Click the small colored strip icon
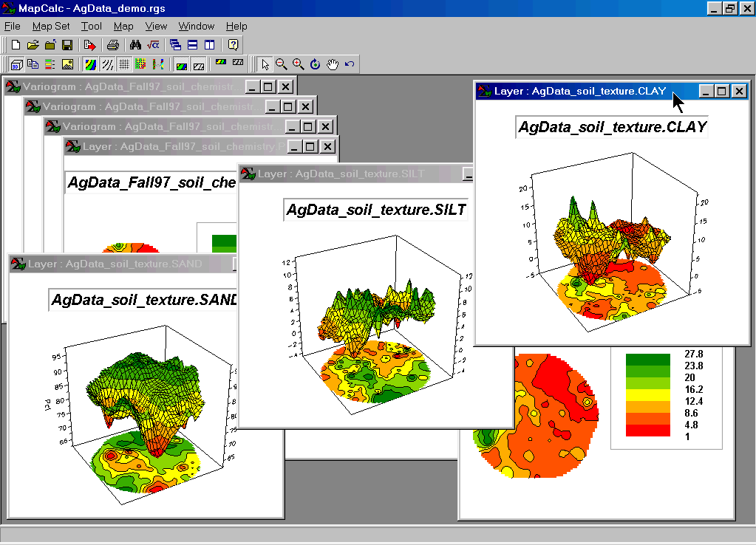Viewport: 756px width, 545px height. tap(221, 62)
